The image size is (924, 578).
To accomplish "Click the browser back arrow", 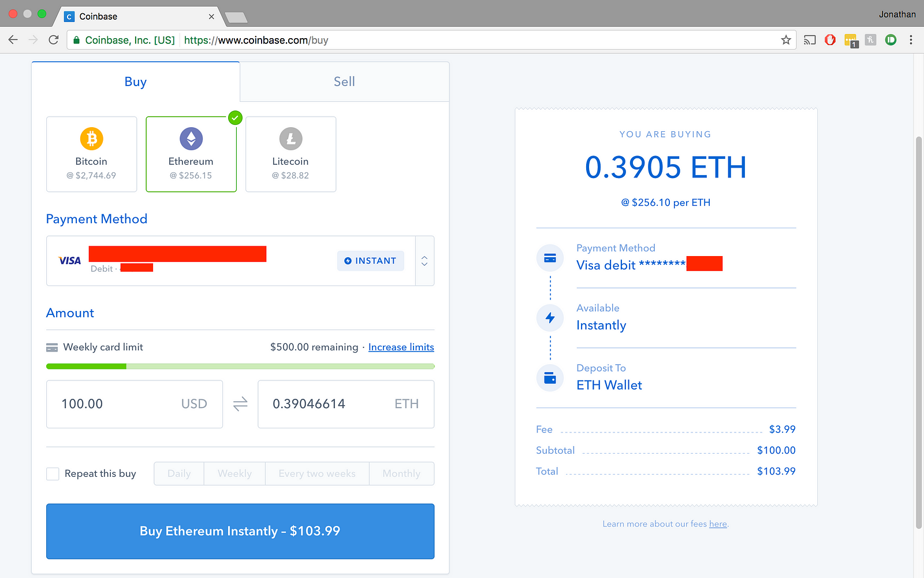I will tap(13, 40).
